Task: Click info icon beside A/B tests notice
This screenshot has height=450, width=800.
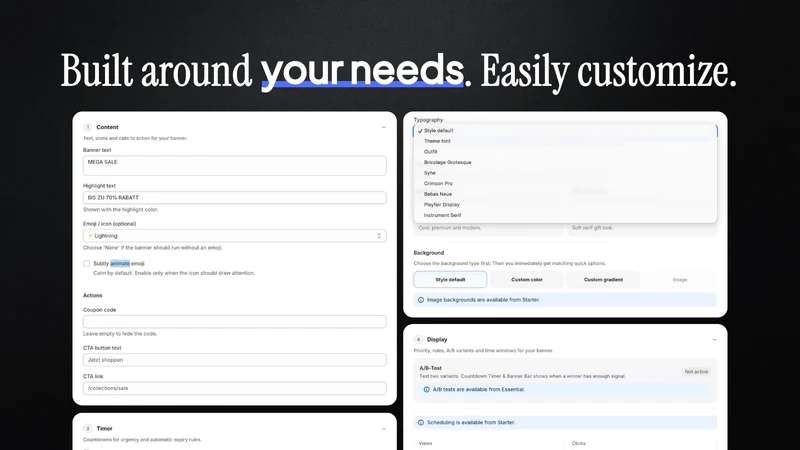Action: (427, 389)
